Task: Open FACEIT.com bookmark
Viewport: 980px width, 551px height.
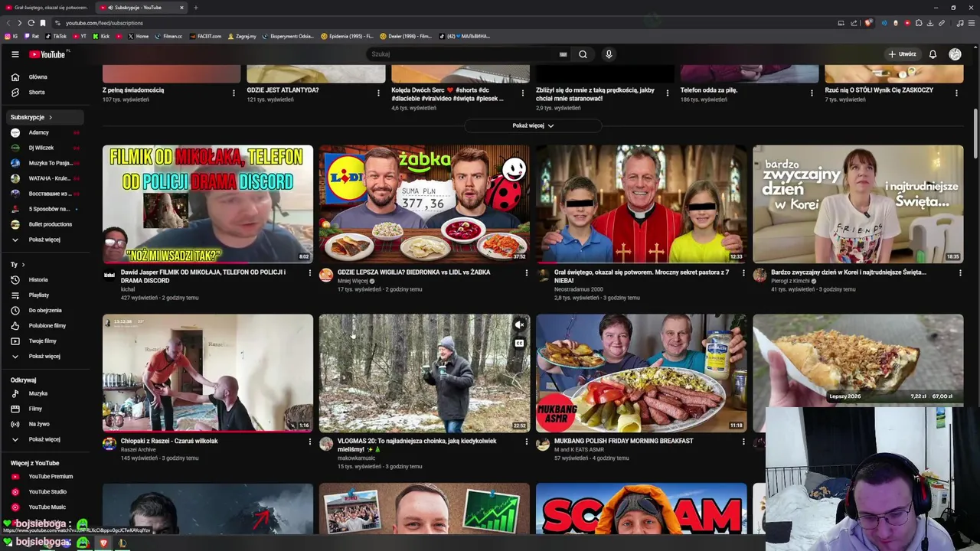Action: pos(205,36)
